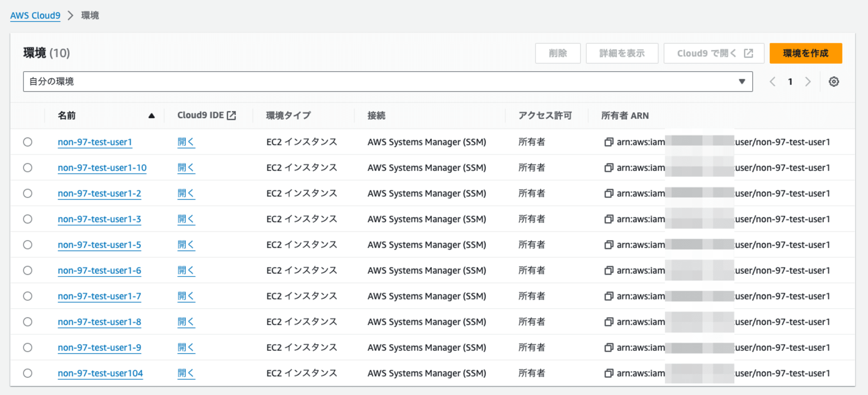The height and width of the screenshot is (395, 868).
Task: Click 開く link for non-97-test-user1-8
Action: click(186, 322)
